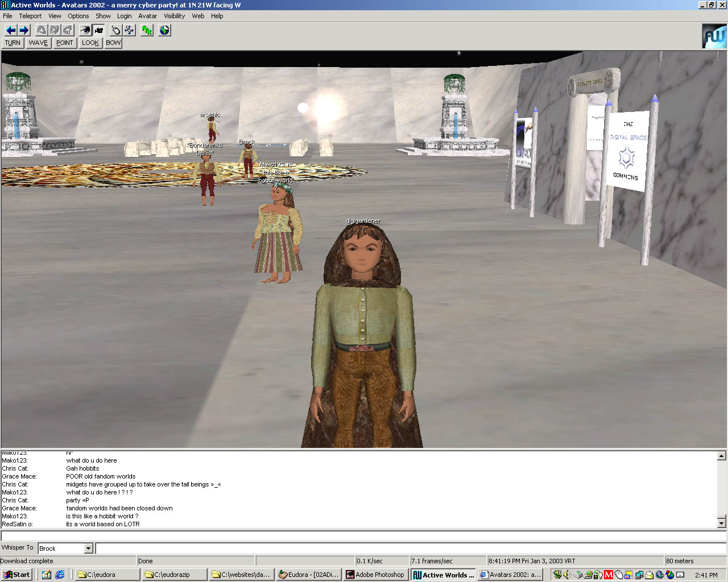
Task: Open the Teleport menu
Action: (30, 16)
